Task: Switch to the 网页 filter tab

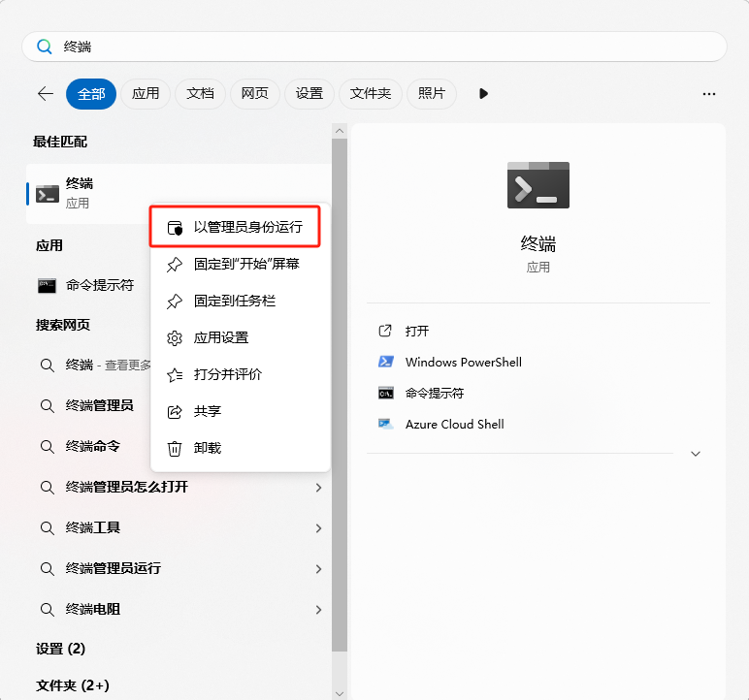Action: pos(254,94)
